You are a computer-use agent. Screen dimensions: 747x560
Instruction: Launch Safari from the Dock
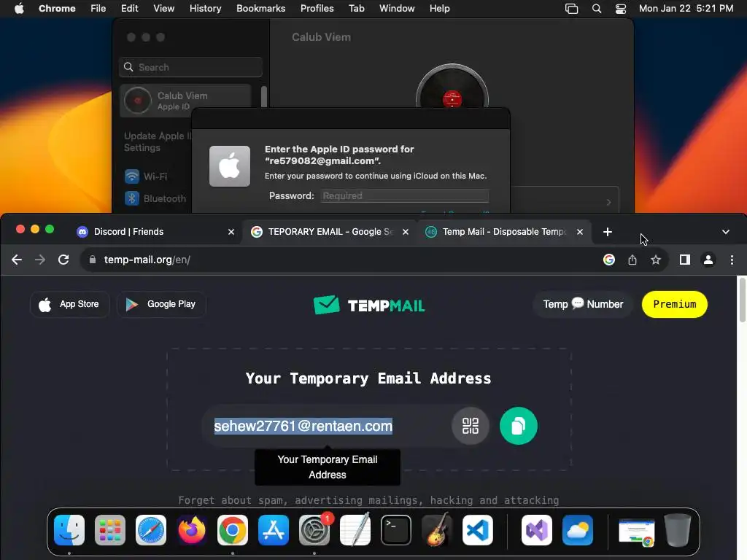pyautogui.click(x=151, y=530)
